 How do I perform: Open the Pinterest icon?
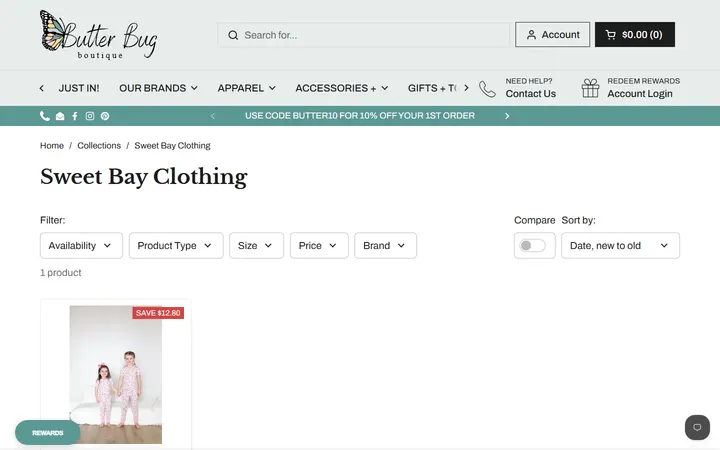105,116
